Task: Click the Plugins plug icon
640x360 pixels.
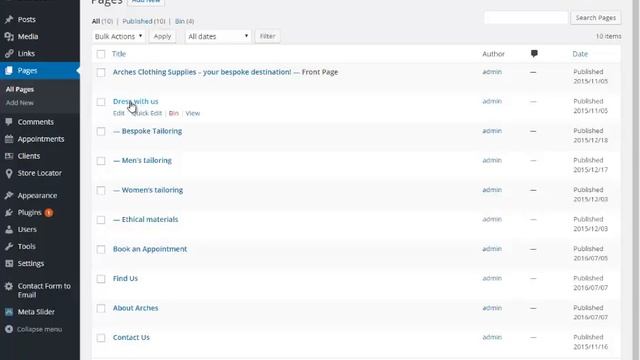Action: [x=9, y=213]
